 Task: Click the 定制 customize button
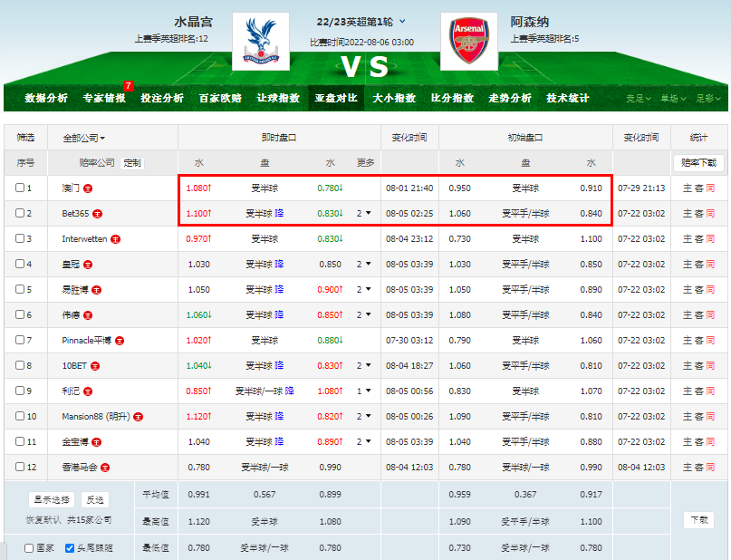(x=132, y=163)
